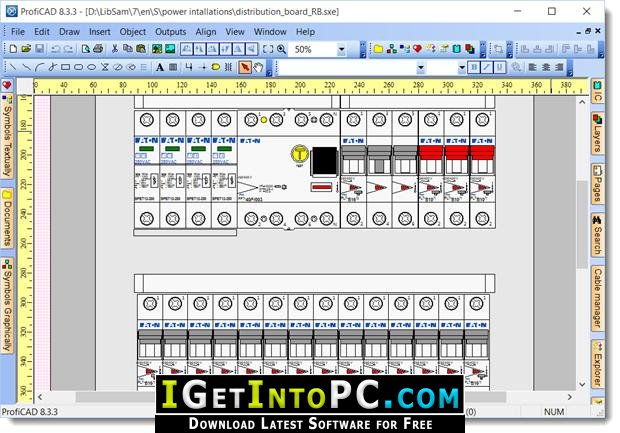
Task: Click the Save floppy disk icon
Action: (40, 49)
